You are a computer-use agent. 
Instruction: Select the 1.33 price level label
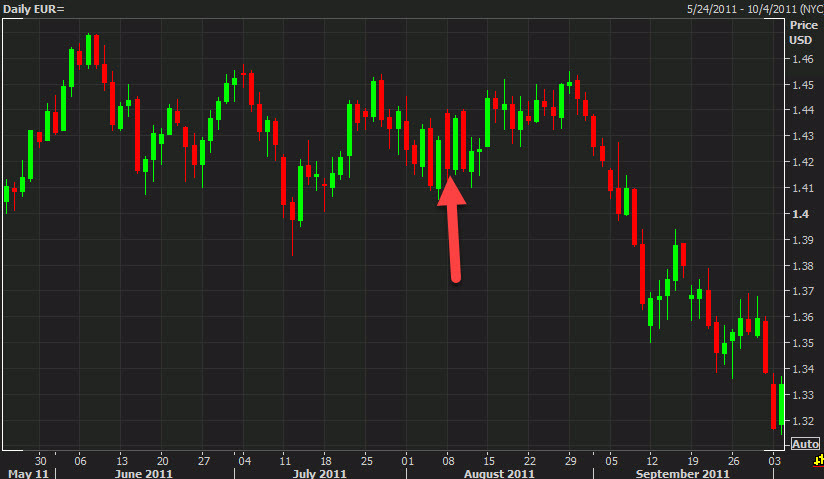pyautogui.click(x=803, y=395)
